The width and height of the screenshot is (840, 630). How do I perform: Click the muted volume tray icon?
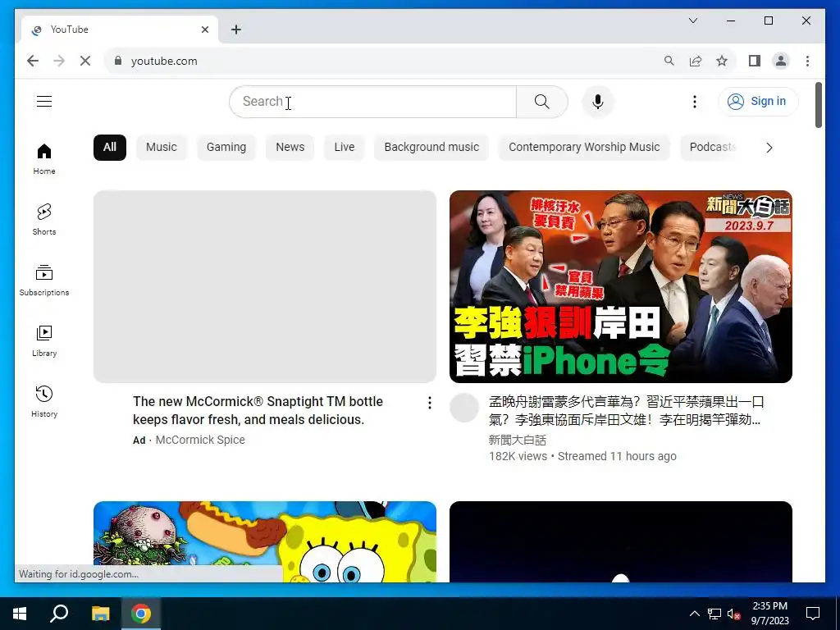pyautogui.click(x=733, y=614)
